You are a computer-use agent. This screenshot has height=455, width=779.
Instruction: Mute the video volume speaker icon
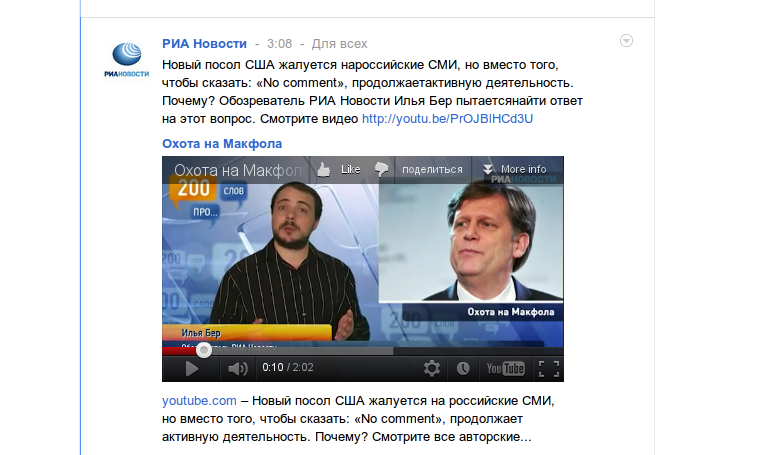point(237,369)
